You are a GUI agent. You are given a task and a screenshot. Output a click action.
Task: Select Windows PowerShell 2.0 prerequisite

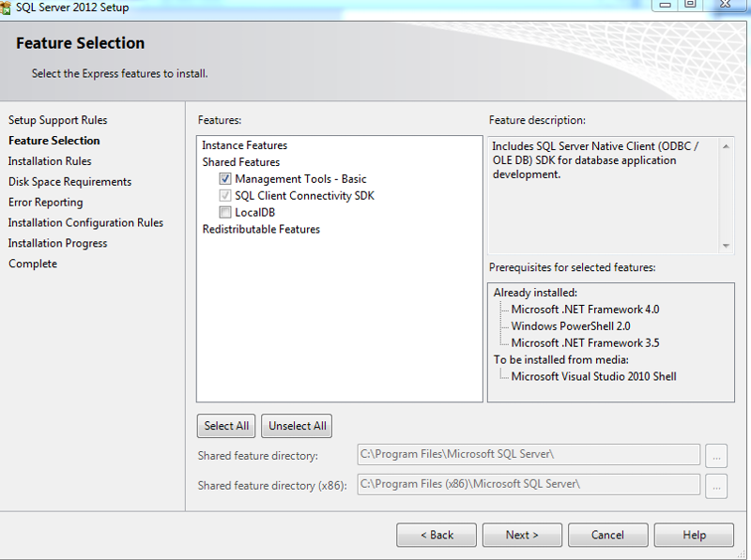point(571,326)
